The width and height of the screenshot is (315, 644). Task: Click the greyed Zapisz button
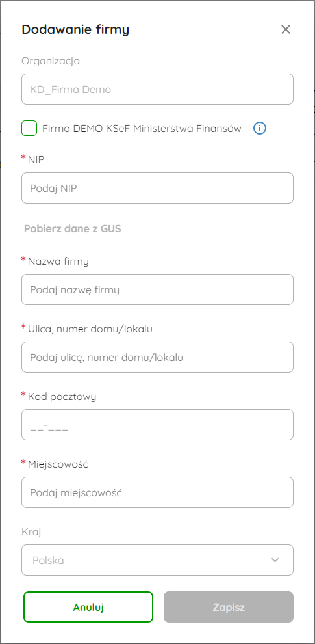tap(229, 607)
